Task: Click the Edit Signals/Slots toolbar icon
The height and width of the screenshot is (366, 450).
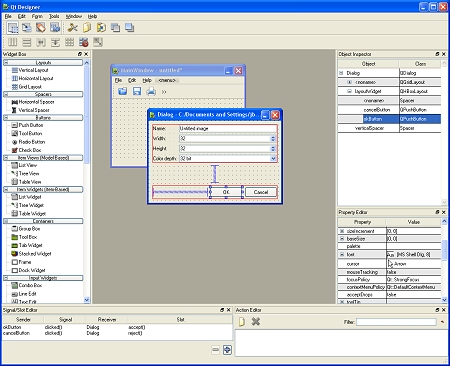Action: tap(27, 28)
